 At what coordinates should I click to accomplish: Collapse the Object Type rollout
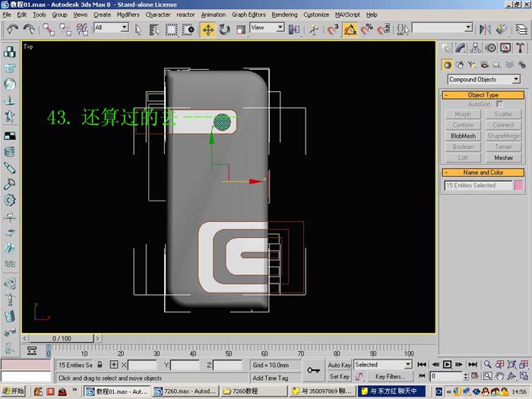coord(483,95)
